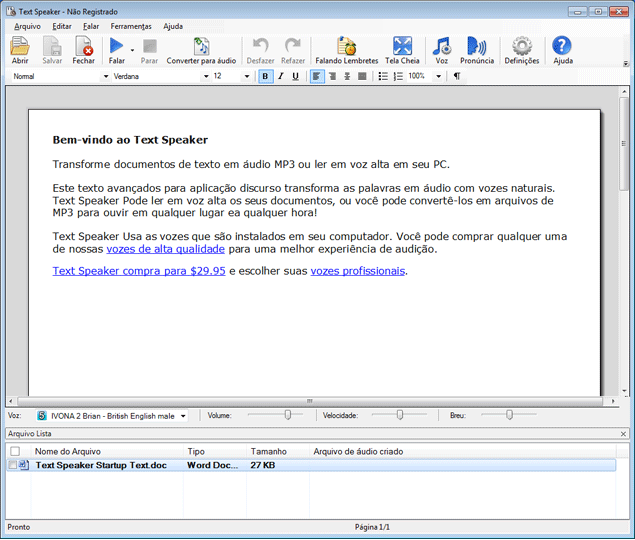Switch to Tela Cheia full screen
Viewport: 635px width, 540px height.
pyautogui.click(x=402, y=47)
